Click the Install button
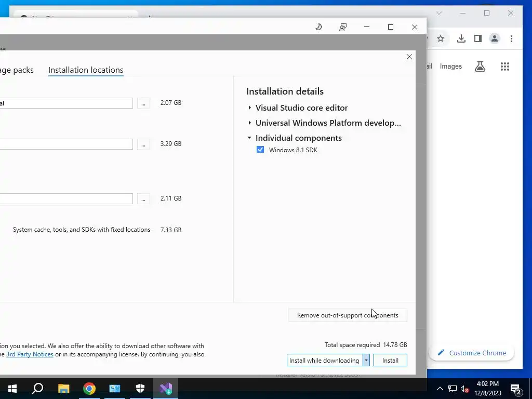 390,361
